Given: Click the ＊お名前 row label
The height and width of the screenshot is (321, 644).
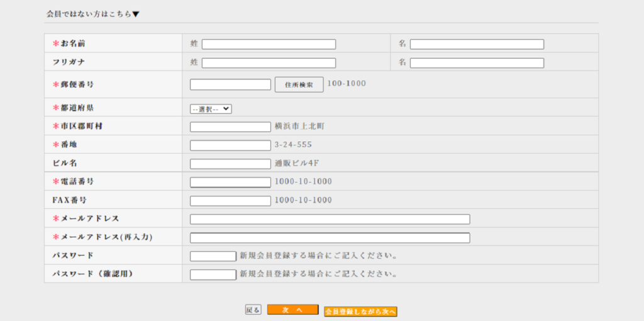Looking at the screenshot, I should point(69,43).
